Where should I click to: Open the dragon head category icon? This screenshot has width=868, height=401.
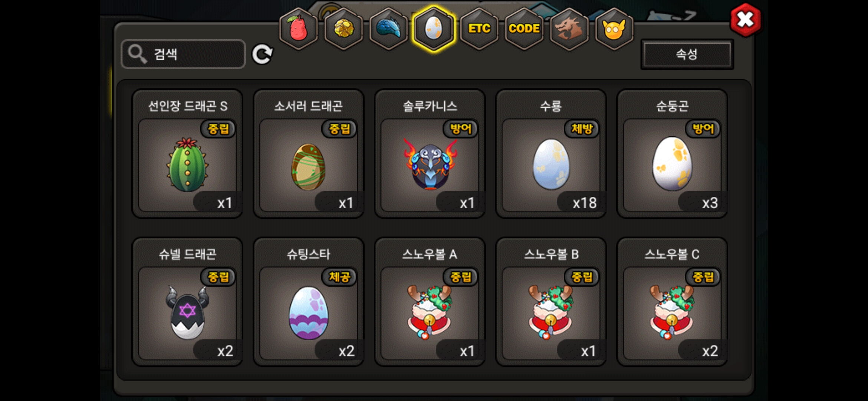569,29
